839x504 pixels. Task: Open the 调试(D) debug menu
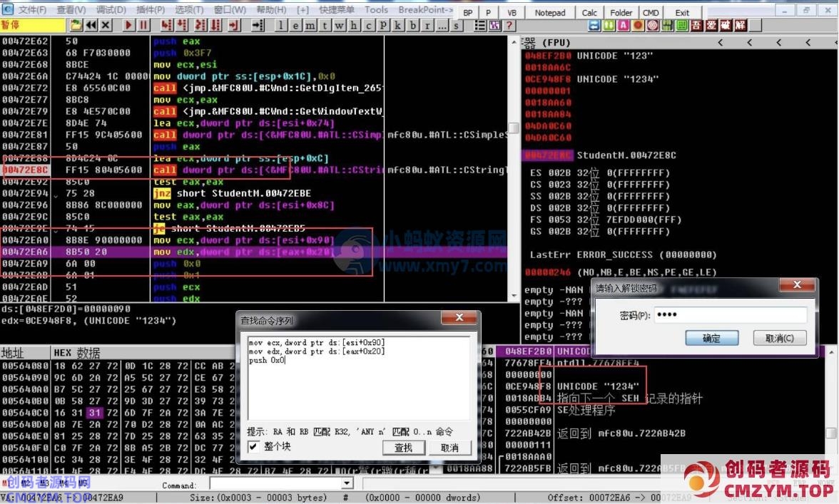click(x=111, y=10)
